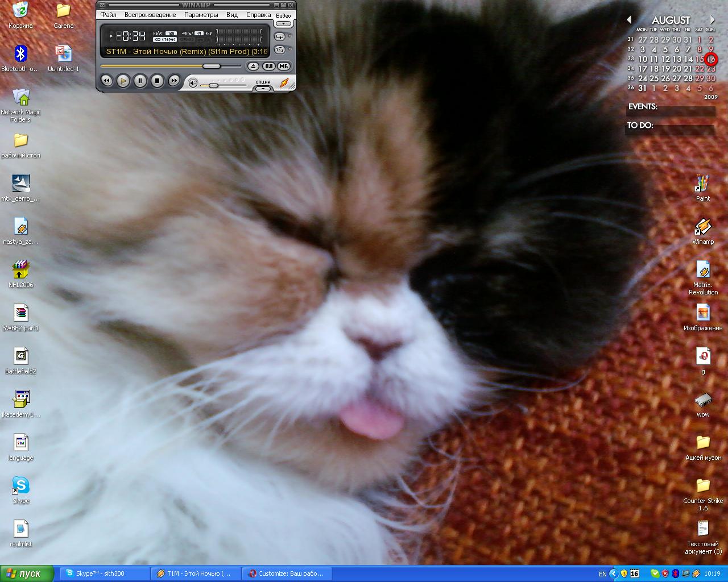The height and width of the screenshot is (582, 728).
Task: Click Winamp lightning bolt logo icon
Action: [x=284, y=83]
